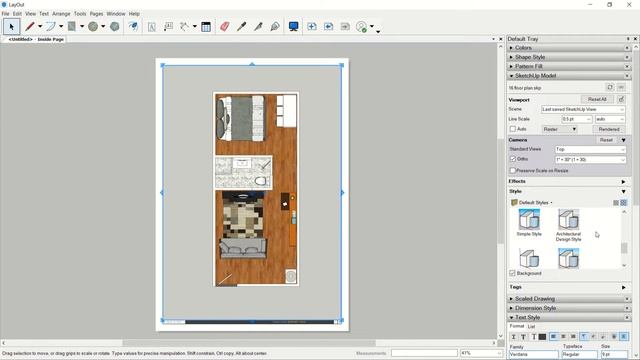Viewport: 640px width, 360px height.
Task: Click the edit viewport icon beside Reset All
Action: click(621, 99)
